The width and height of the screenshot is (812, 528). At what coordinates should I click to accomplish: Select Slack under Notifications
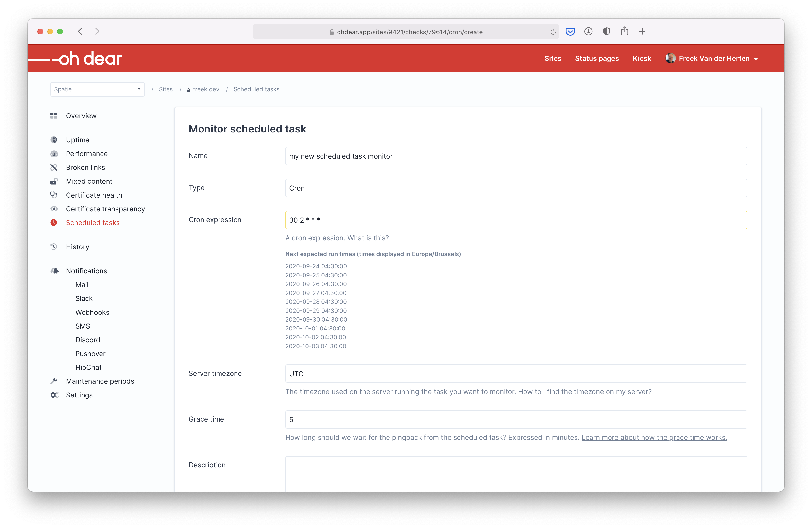pos(84,298)
